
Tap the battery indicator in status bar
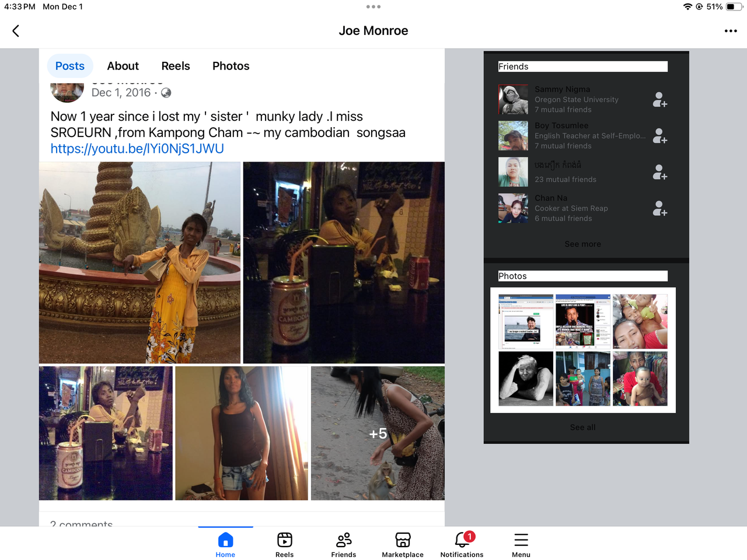pos(734,7)
